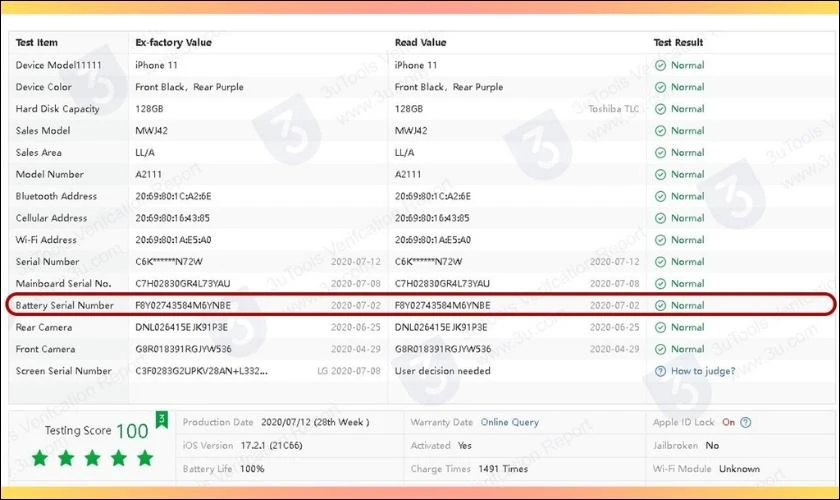The height and width of the screenshot is (500, 840).
Task: Click the Charge Times 1491 Times value
Action: click(x=503, y=468)
